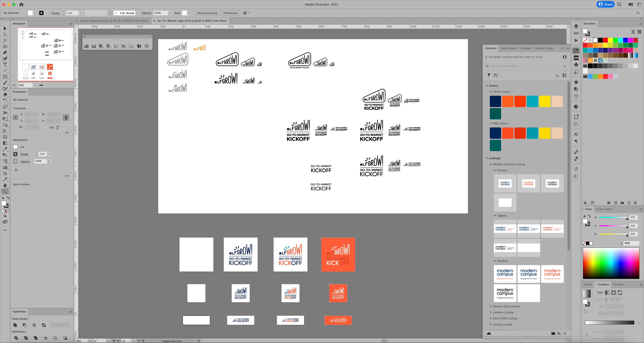This screenshot has width=644, height=343.
Task: Open the Stroke weight dropdown in control bar
Action: click(x=81, y=13)
